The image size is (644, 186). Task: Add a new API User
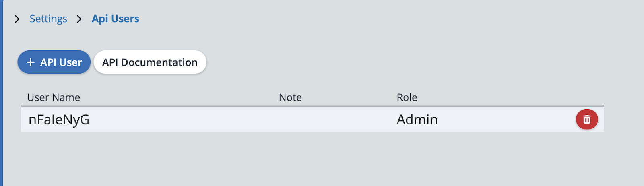point(54,62)
